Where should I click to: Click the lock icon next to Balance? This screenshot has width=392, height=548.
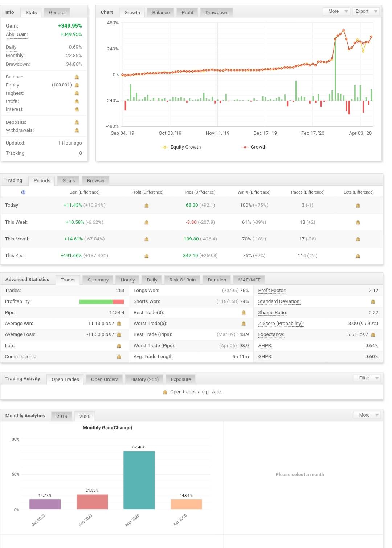pos(77,77)
